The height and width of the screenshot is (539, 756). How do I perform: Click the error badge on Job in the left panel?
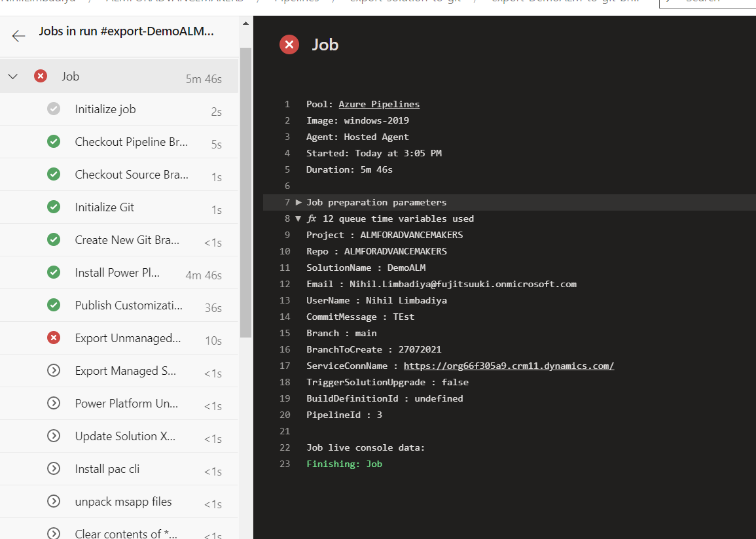click(40, 75)
